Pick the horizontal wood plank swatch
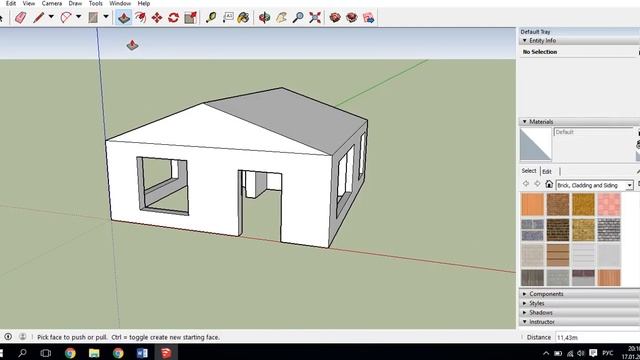Viewport: 640px width, 360px height. (558, 255)
